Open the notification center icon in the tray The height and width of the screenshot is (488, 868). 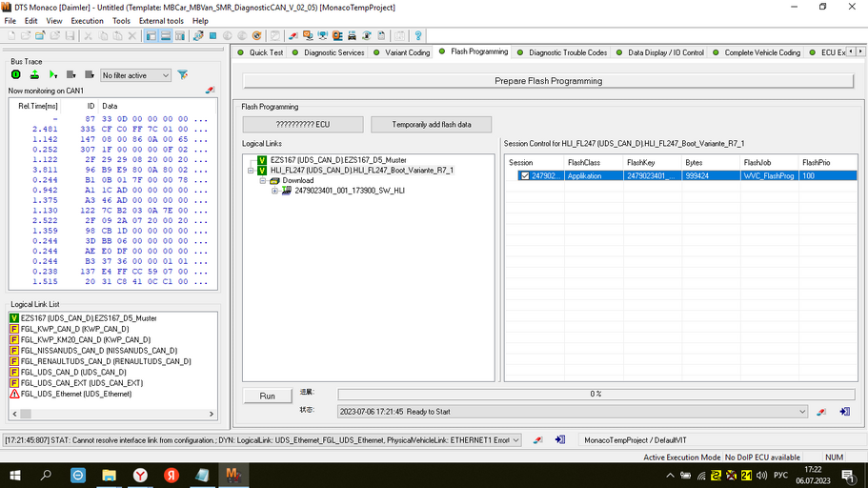(848, 476)
